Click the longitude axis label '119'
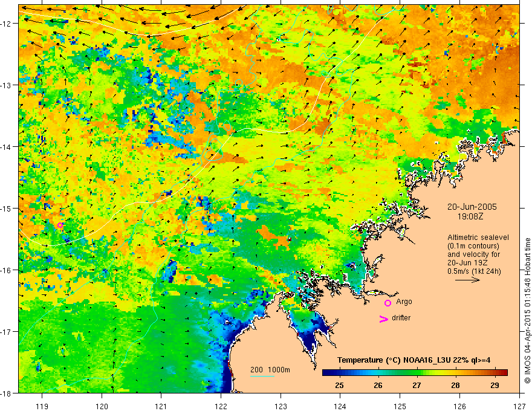Image resolution: width=532 pixels, height=411 pixels. (x=42, y=406)
